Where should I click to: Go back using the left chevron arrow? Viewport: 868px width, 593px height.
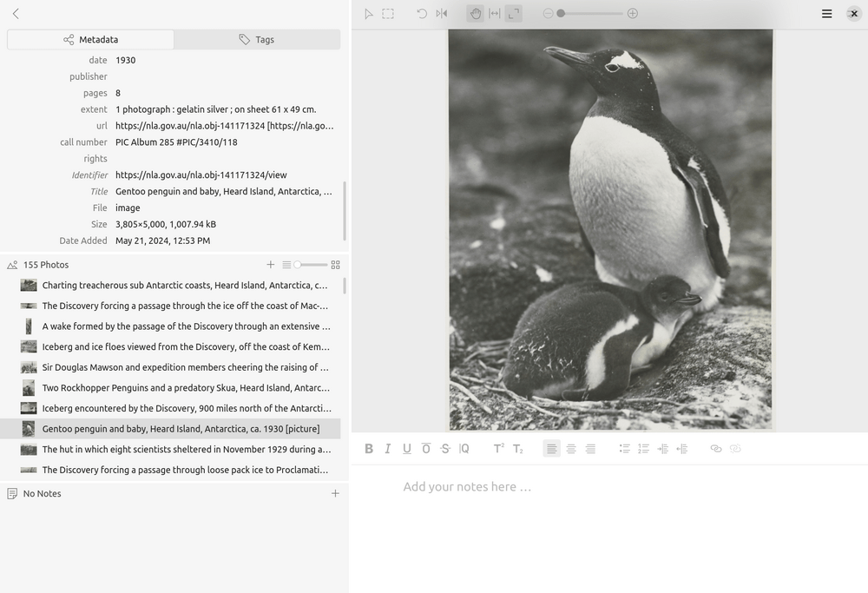pos(16,14)
